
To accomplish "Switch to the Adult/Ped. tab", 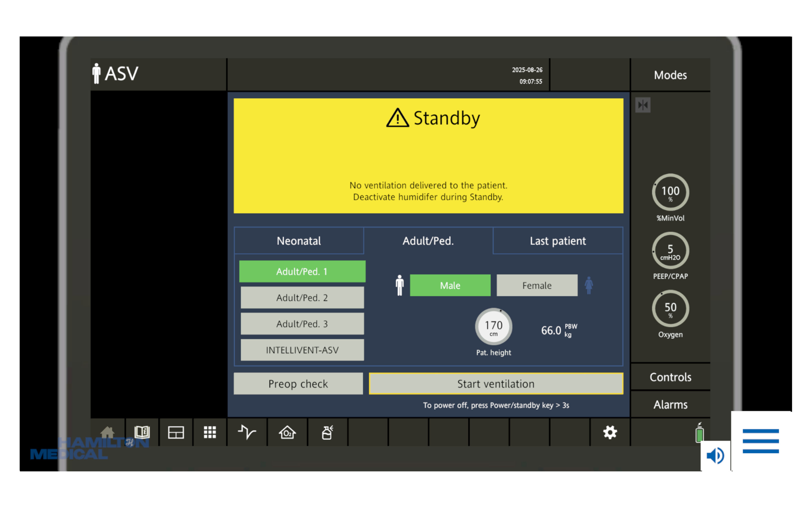I will tap(428, 241).
